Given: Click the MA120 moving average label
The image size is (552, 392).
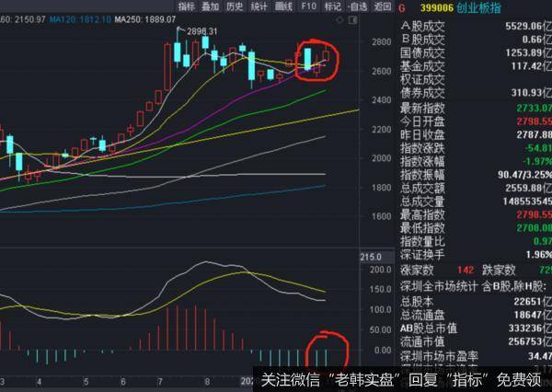Looking at the screenshot, I should click(x=80, y=19).
